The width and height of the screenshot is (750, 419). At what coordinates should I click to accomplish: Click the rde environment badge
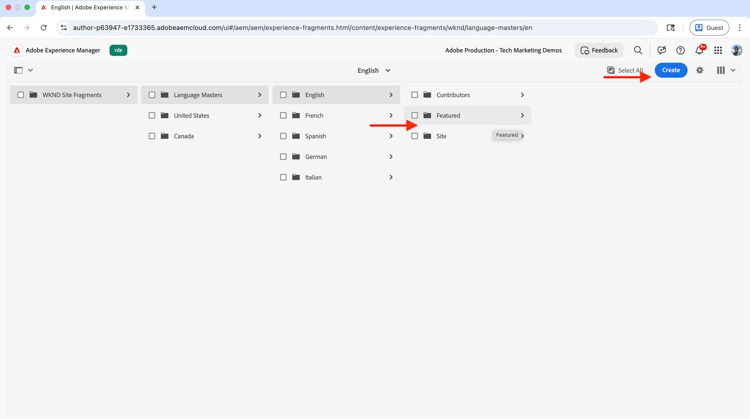tap(118, 50)
